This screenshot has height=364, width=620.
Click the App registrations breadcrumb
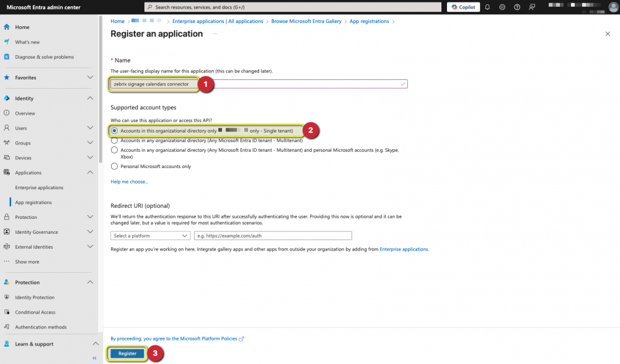369,21
